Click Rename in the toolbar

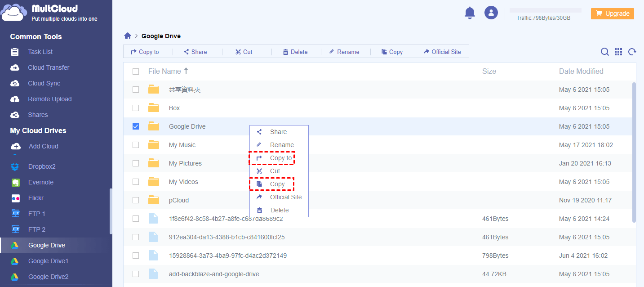pos(344,52)
